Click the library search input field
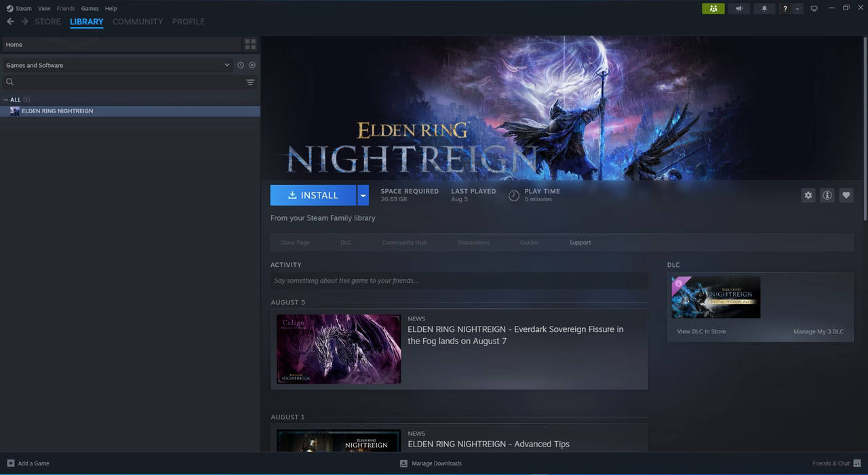The width and height of the screenshot is (868, 475). [129, 82]
